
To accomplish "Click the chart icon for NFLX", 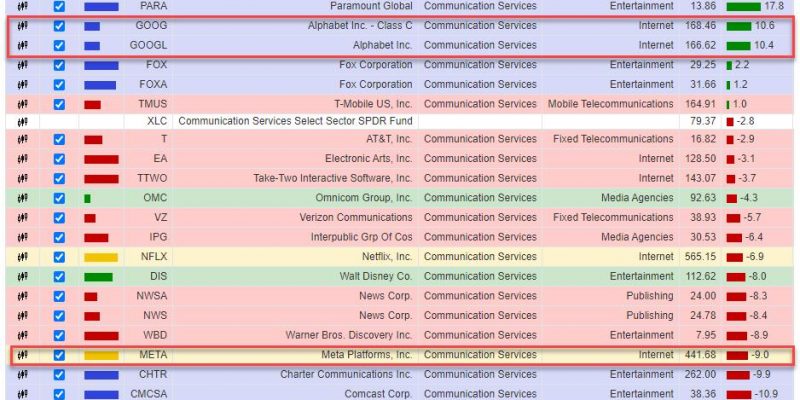I will (22, 257).
